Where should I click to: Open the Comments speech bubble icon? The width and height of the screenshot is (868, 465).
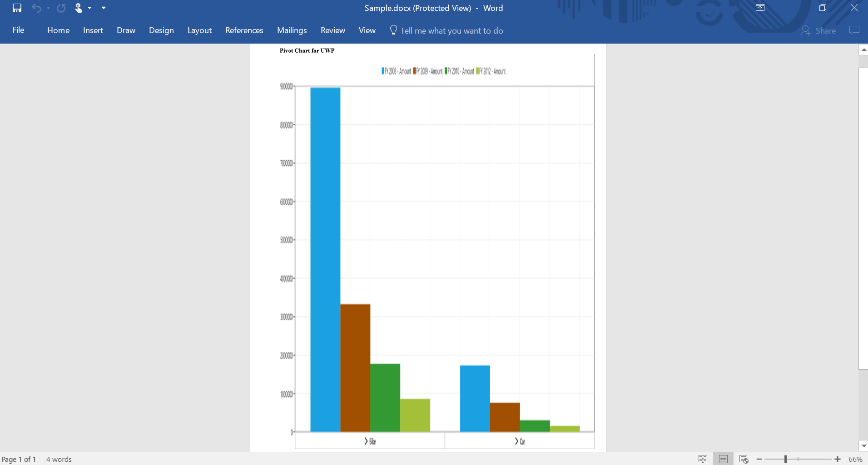pyautogui.click(x=854, y=30)
